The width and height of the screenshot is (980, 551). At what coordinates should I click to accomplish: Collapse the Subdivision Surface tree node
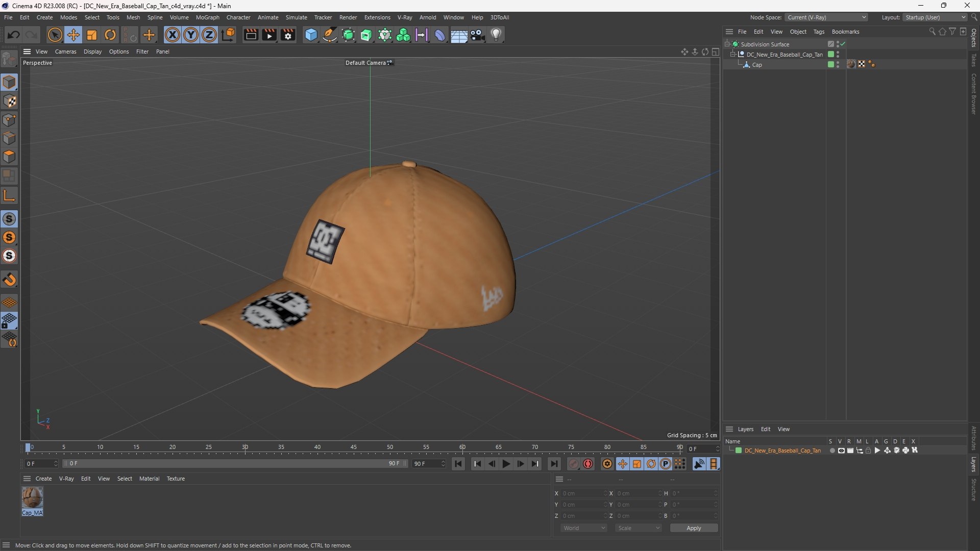727,44
